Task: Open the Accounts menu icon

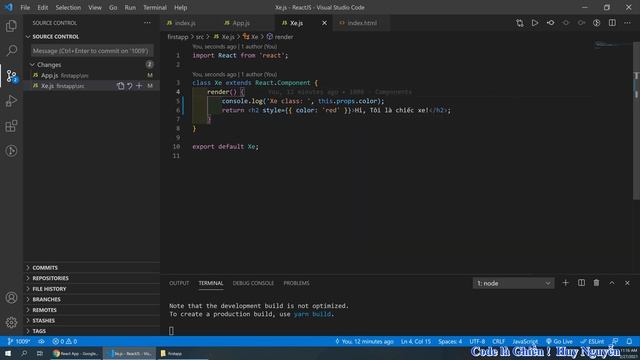Action: tap(11, 298)
